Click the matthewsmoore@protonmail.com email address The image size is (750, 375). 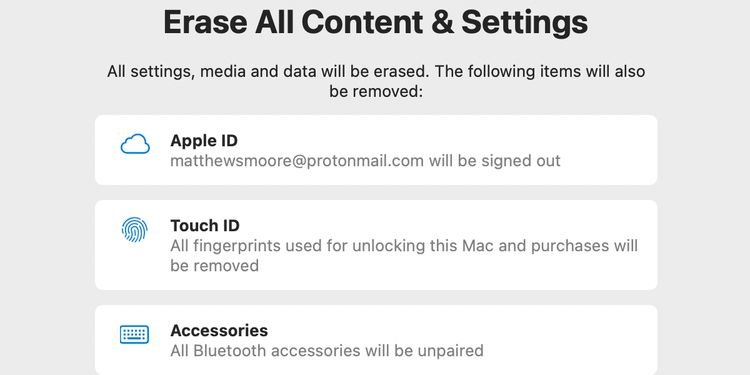click(x=297, y=161)
